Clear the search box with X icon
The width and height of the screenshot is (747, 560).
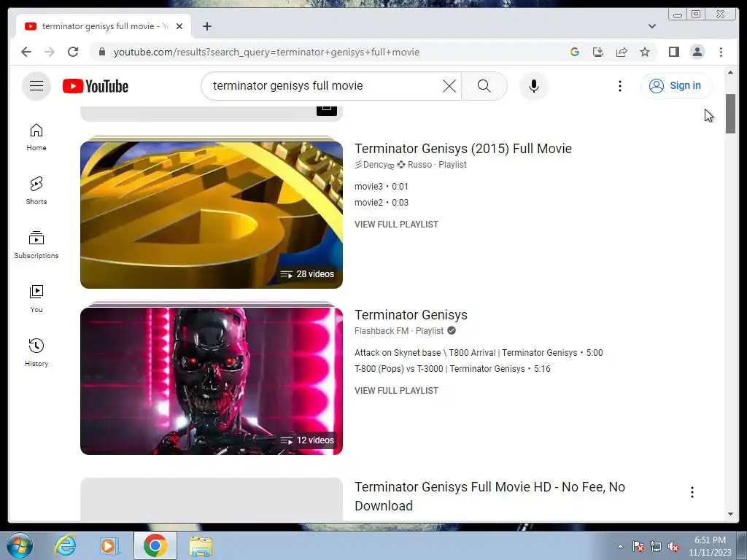tap(449, 86)
